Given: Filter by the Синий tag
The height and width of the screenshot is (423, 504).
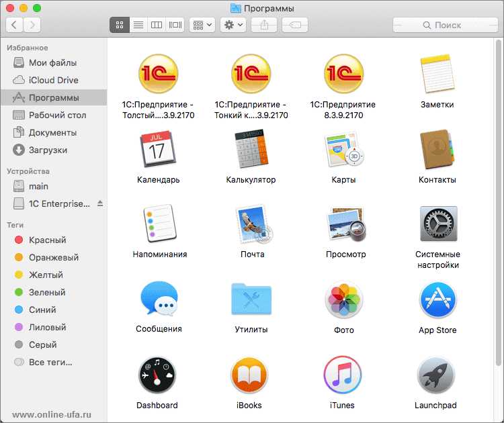Looking at the screenshot, I should pos(54,310).
